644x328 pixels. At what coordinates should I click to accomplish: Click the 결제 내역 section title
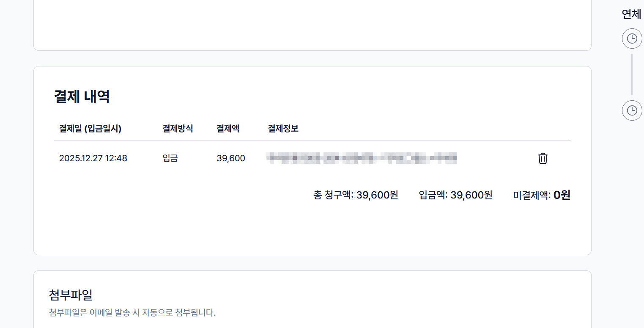[82, 96]
